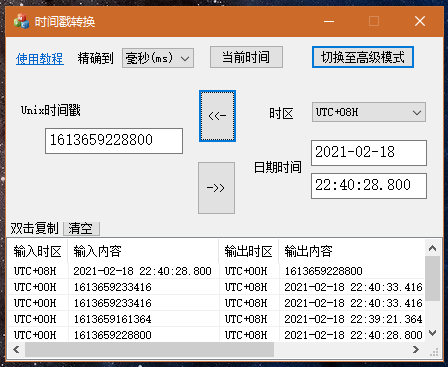Screen dimensions: 448x367
Task: Select output cell 1613659228800 in first row
Action: point(323,271)
